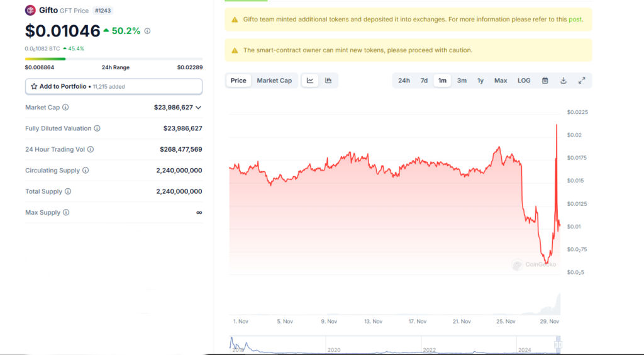Click the $0.02 label on price axis
Image resolution: width=644 pixels, height=355 pixels.
[x=574, y=135]
